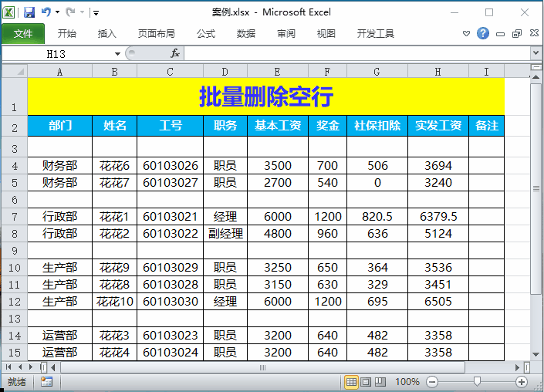This screenshot has height=392, width=544.
Task: Switch to Page Layout view
Action: coord(367,382)
